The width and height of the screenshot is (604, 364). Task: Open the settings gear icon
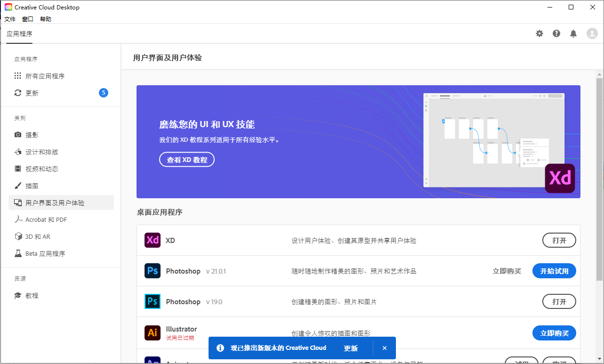pos(540,33)
